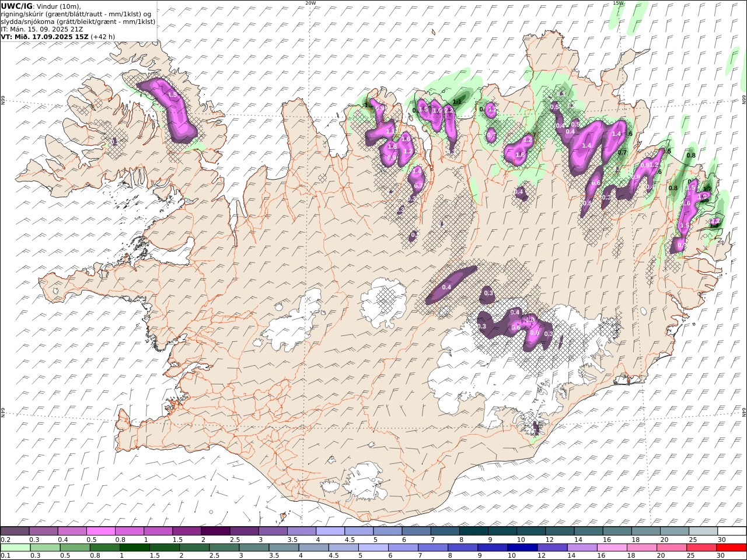
Task: Select upper legend dark teal swatch between 8 and 9
Action: pyautogui.click(x=473, y=531)
